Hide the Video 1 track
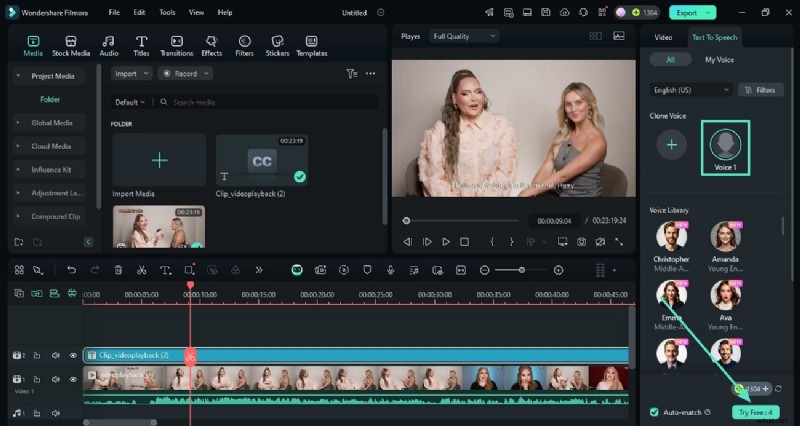 pyautogui.click(x=73, y=380)
